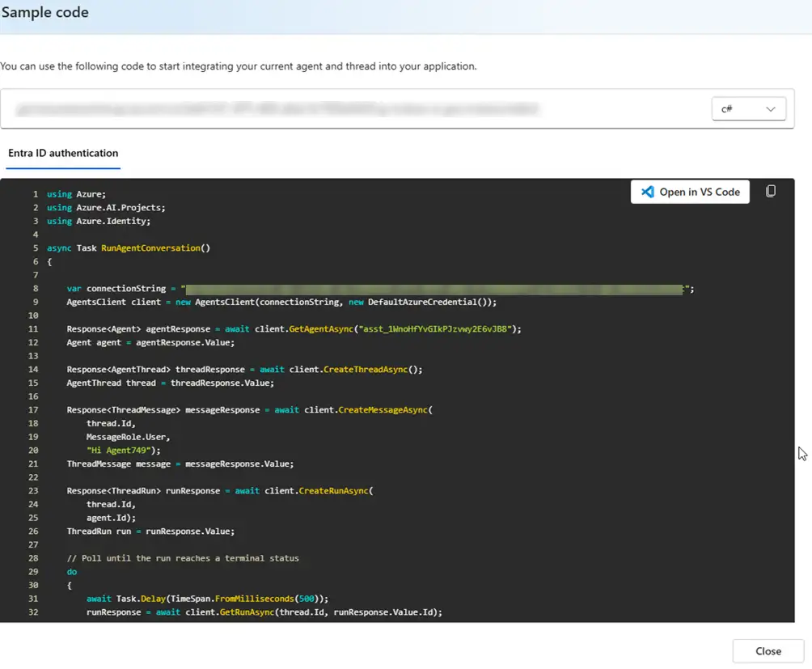Viewport: 812px width, 669px height.
Task: Copy the sample code with the clipboard icon
Action: 770,192
